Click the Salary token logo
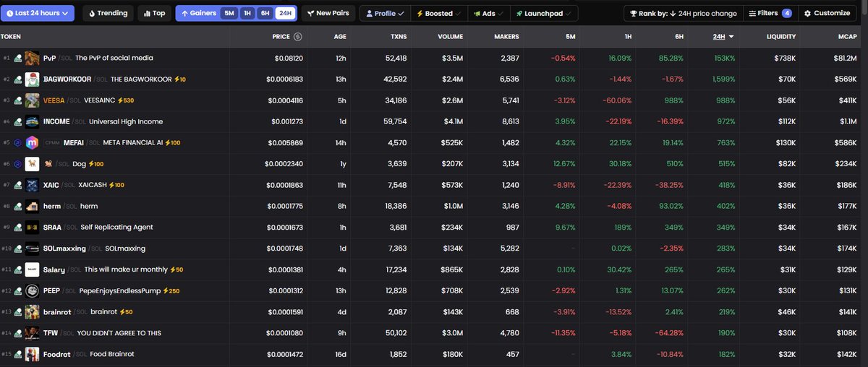868x367 pixels. coord(32,269)
